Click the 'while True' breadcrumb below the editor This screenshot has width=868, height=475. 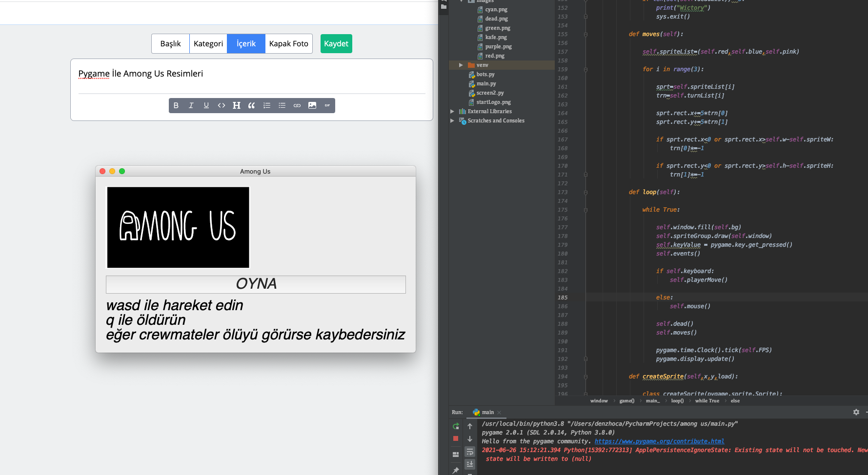(707, 401)
